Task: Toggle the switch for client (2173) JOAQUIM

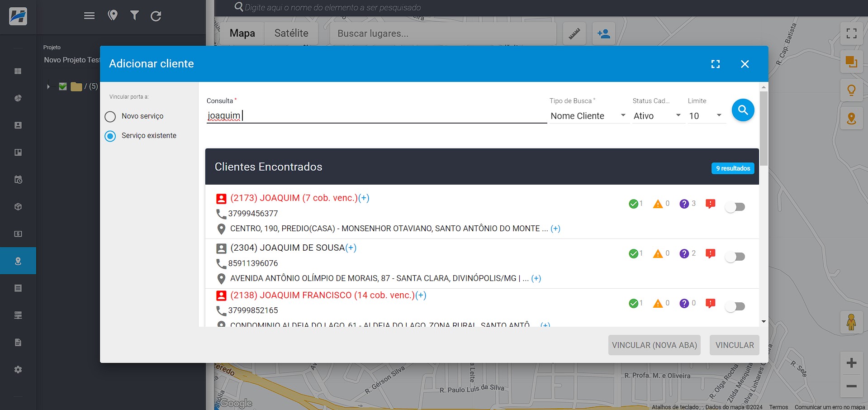Action: 735,207
